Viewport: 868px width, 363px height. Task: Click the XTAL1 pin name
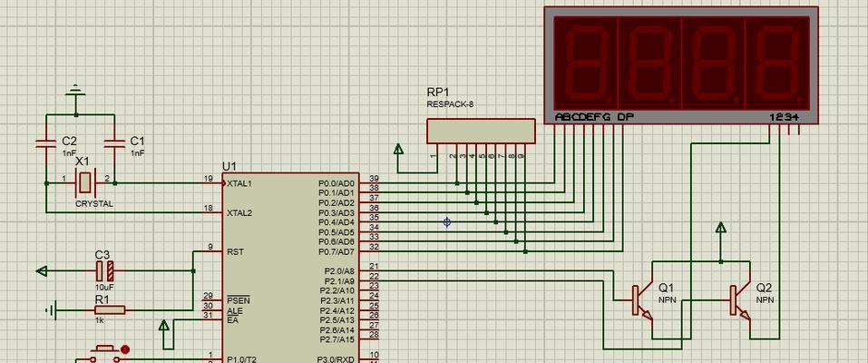(239, 183)
